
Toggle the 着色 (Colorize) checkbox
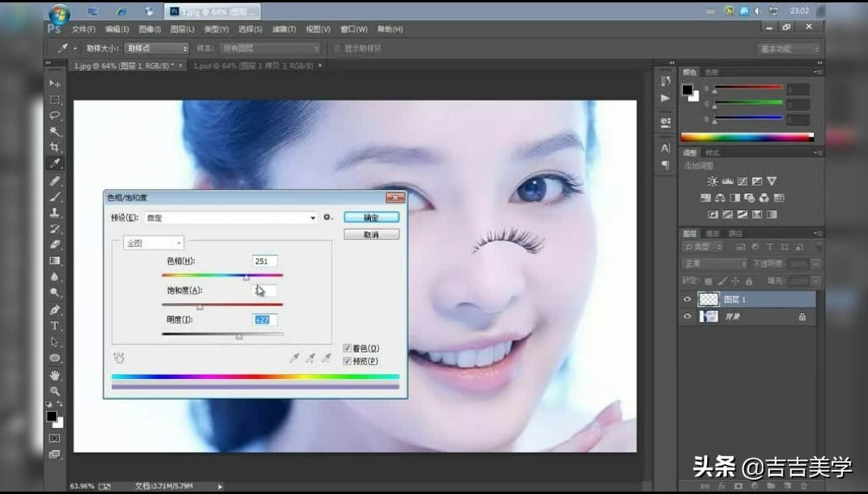(348, 348)
